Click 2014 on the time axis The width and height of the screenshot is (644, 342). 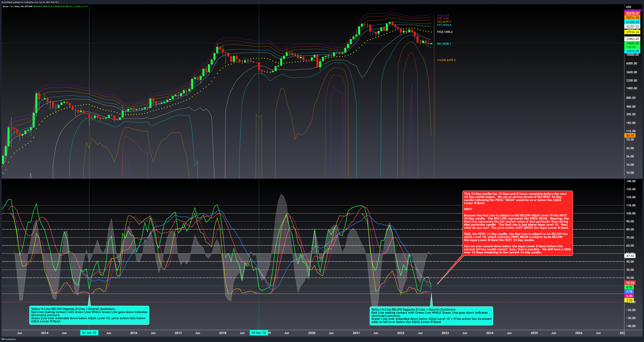pyautogui.click(x=45, y=333)
